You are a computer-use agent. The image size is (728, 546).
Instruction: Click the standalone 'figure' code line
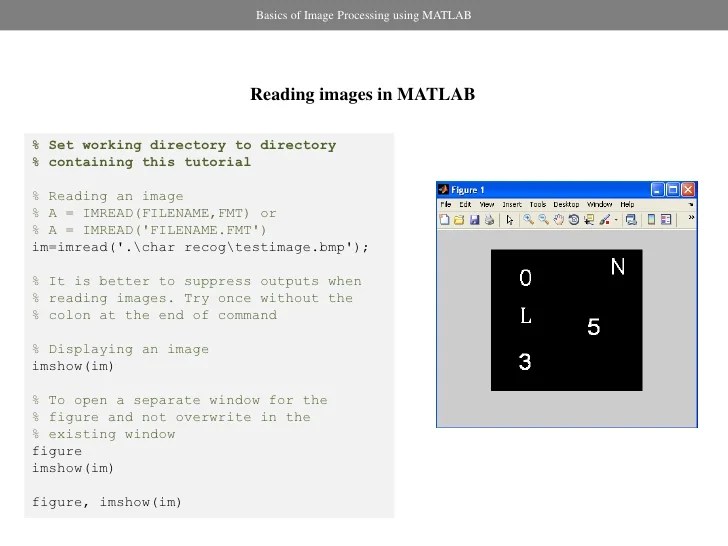point(57,451)
